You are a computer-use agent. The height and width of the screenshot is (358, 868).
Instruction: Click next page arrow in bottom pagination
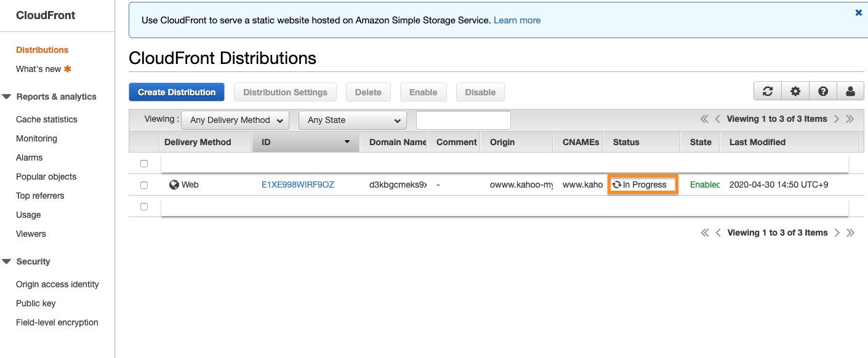tap(837, 233)
